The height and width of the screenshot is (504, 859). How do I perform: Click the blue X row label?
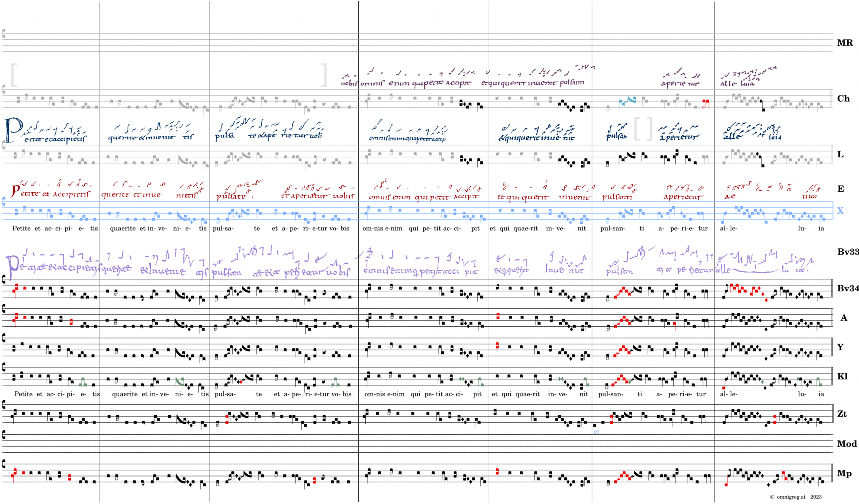pyautogui.click(x=840, y=211)
